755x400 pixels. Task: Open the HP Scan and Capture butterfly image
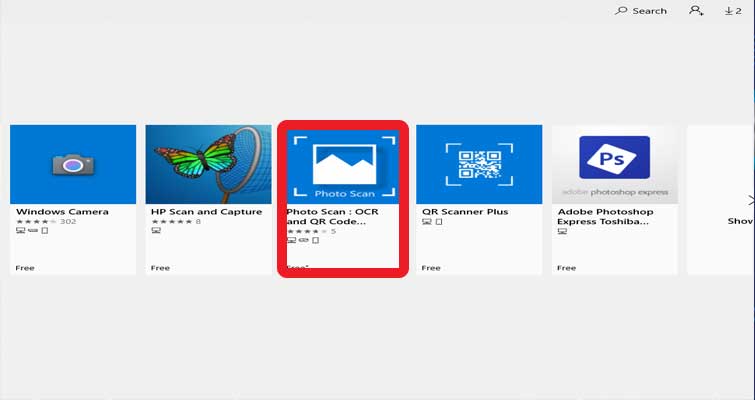coord(208,165)
